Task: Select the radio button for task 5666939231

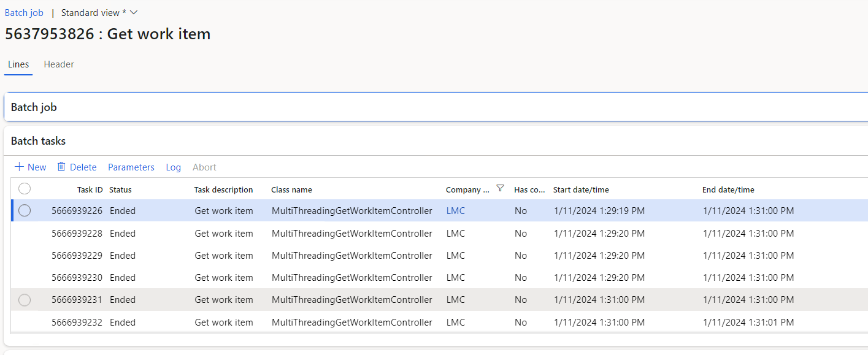Action: 25,300
